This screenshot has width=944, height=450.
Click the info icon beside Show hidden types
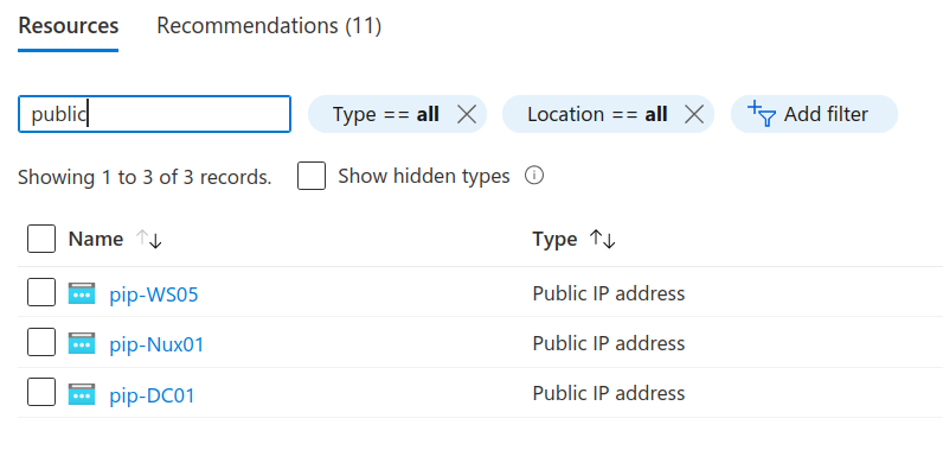[534, 176]
